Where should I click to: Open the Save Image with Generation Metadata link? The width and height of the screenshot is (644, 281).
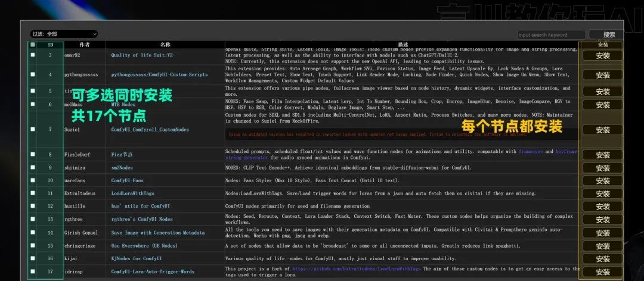click(157, 233)
